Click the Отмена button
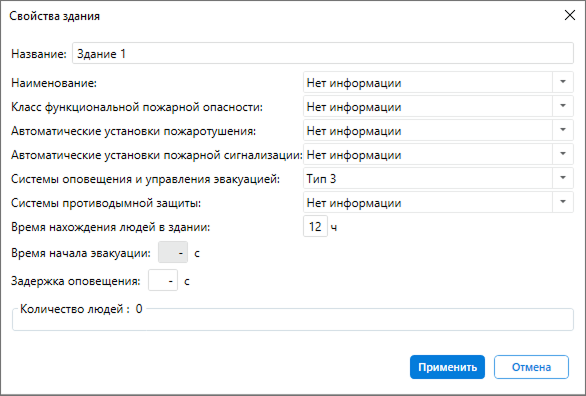This screenshot has width=586, height=396. [531, 367]
